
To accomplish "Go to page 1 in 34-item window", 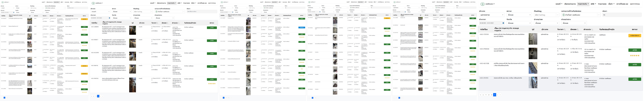I will coord(486,95).
